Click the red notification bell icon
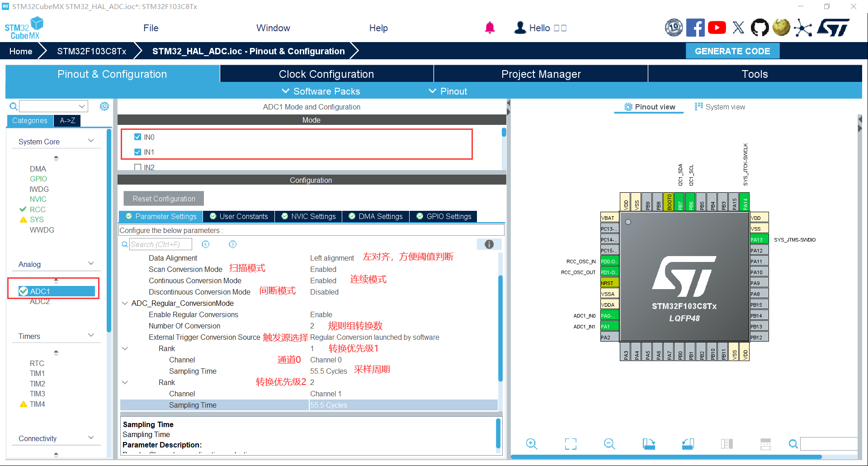The height and width of the screenshot is (466, 868). [490, 28]
